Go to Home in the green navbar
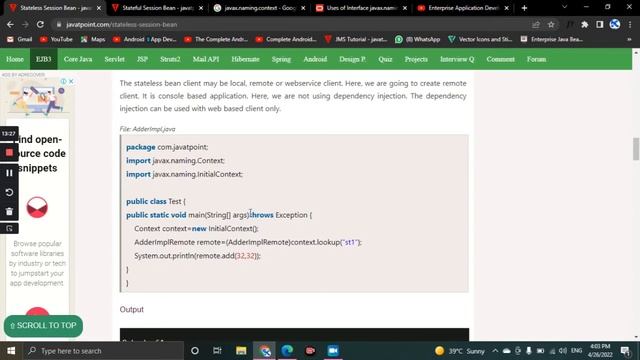 [15, 59]
